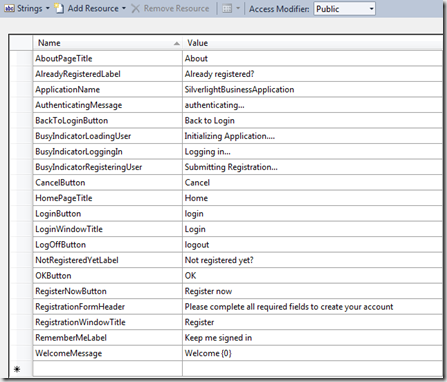The width and height of the screenshot is (447, 382).
Task: Sort by the Name column header
Action: pos(108,43)
